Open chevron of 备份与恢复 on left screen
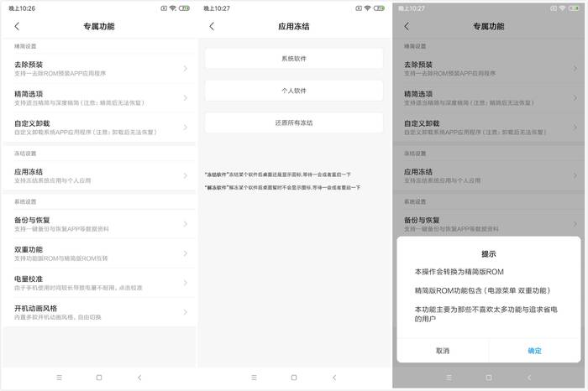588x391 pixels. click(x=186, y=224)
